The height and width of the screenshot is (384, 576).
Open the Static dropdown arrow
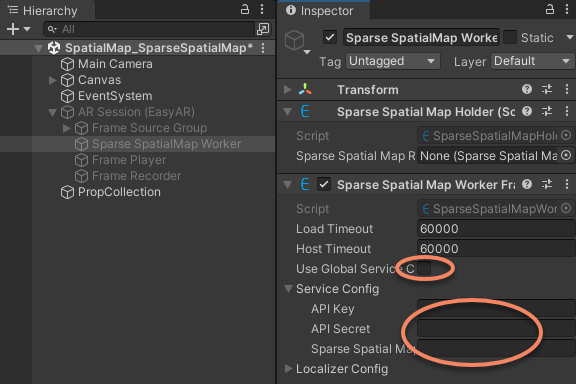[569, 37]
